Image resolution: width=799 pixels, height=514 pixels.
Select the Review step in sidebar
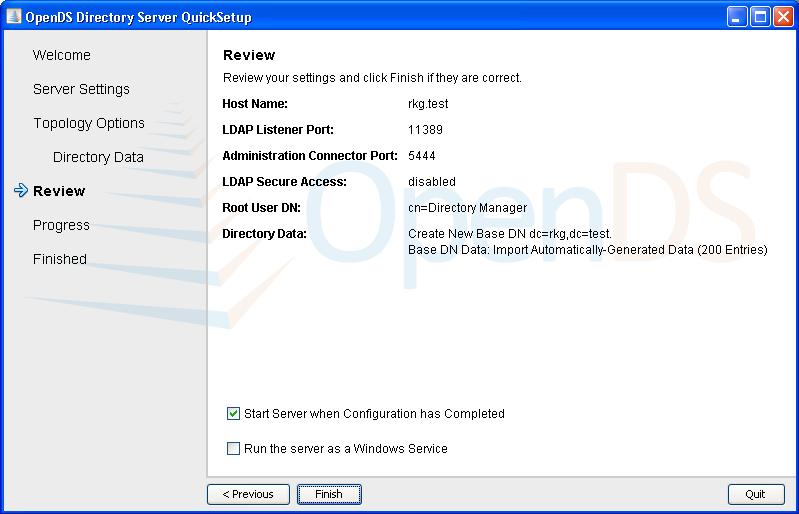tap(59, 191)
